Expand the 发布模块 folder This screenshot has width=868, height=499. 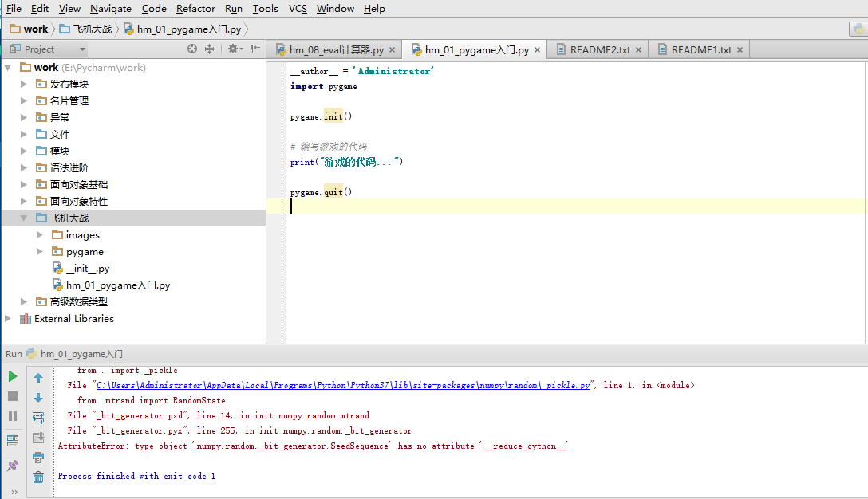coord(23,84)
